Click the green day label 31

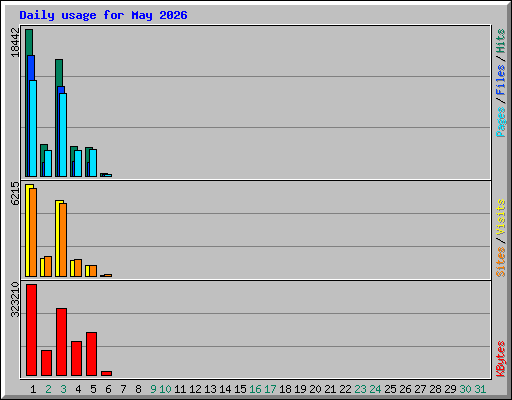click(x=480, y=389)
